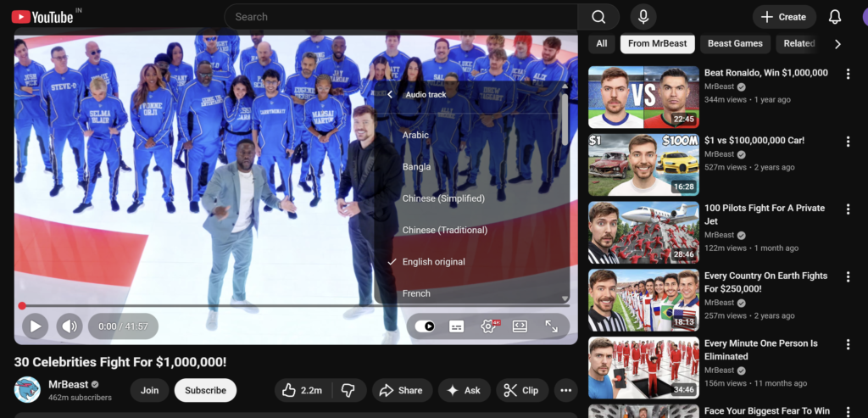
Task: Open title 100 Pilots Fight For A Private Jet
Action: pyautogui.click(x=765, y=215)
